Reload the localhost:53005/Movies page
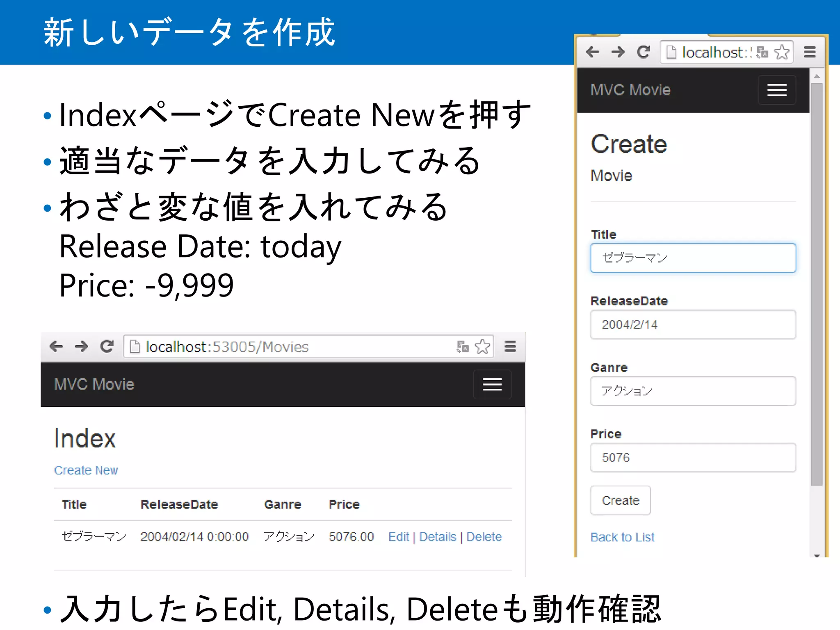Viewport: 840px width, 630px height. point(107,347)
